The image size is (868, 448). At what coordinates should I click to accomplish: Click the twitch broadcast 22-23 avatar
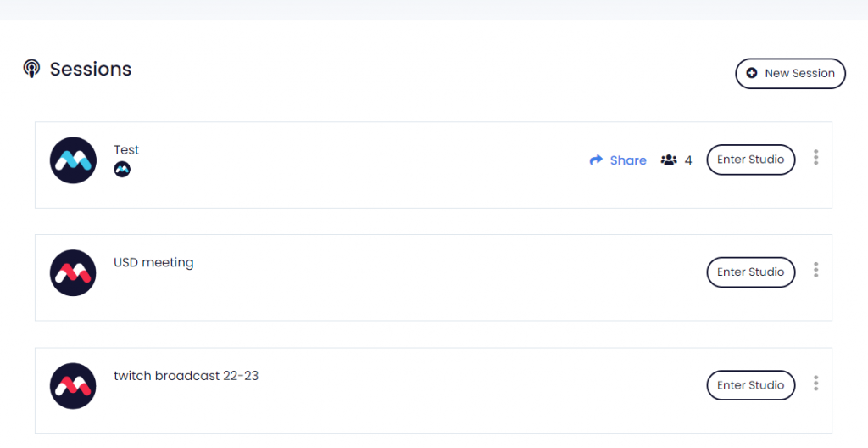[x=73, y=386]
